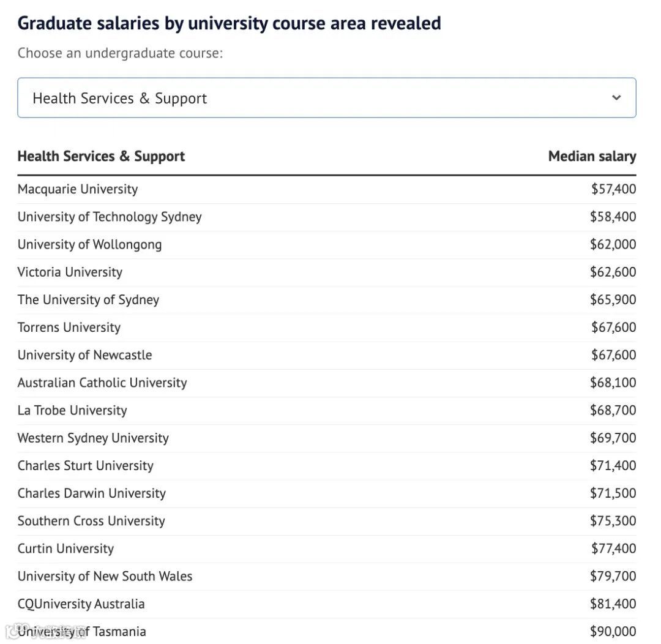Screen dimensions: 661x644
Task: Select Southern Cross University row
Action: pos(91,521)
